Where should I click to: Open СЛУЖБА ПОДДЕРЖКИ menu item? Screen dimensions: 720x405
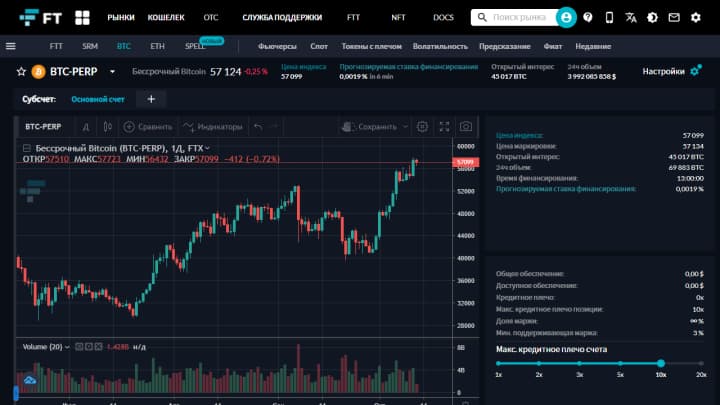point(282,17)
